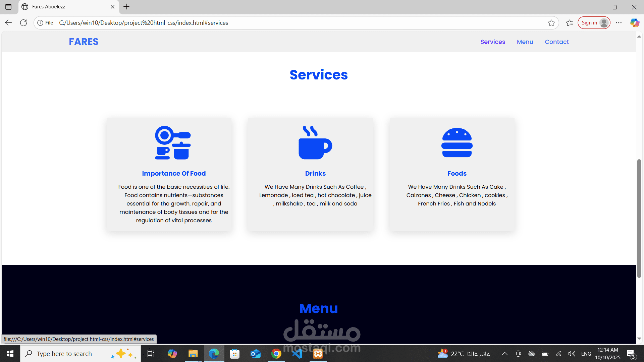The height and width of the screenshot is (362, 644).
Task: Refresh the page with reload icon
Action: (x=23, y=23)
